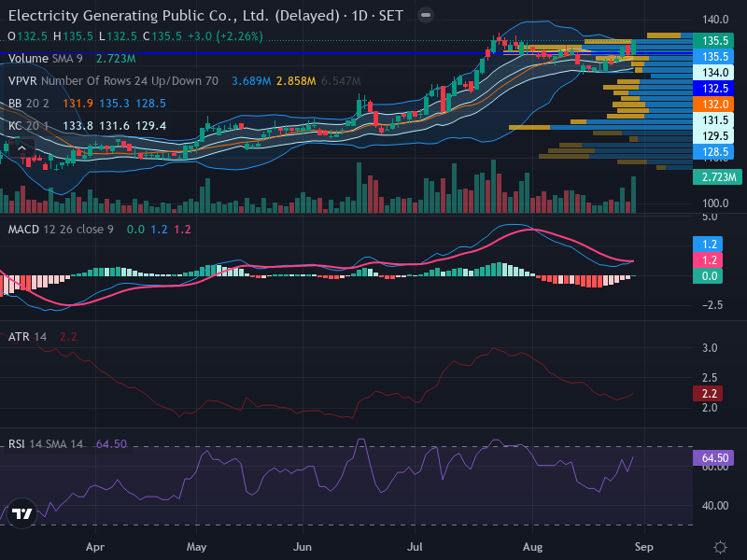The image size is (747, 560).
Task: Select the VPVR indicator legend
Action: pos(184,81)
